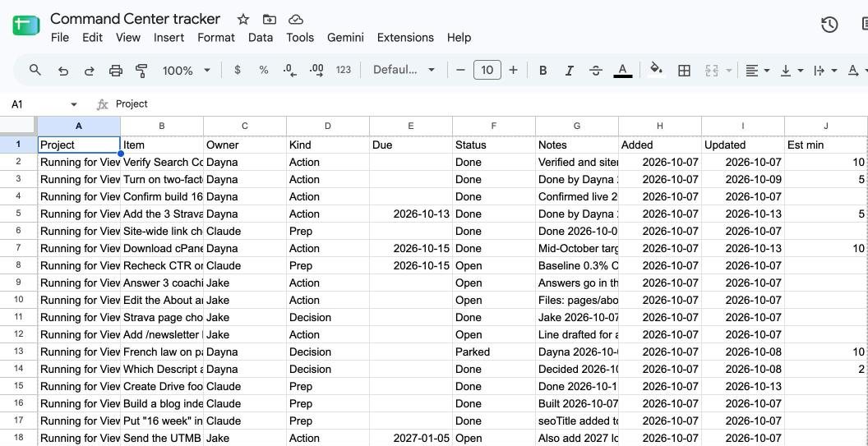Format as currency with dollar sign

coord(238,71)
